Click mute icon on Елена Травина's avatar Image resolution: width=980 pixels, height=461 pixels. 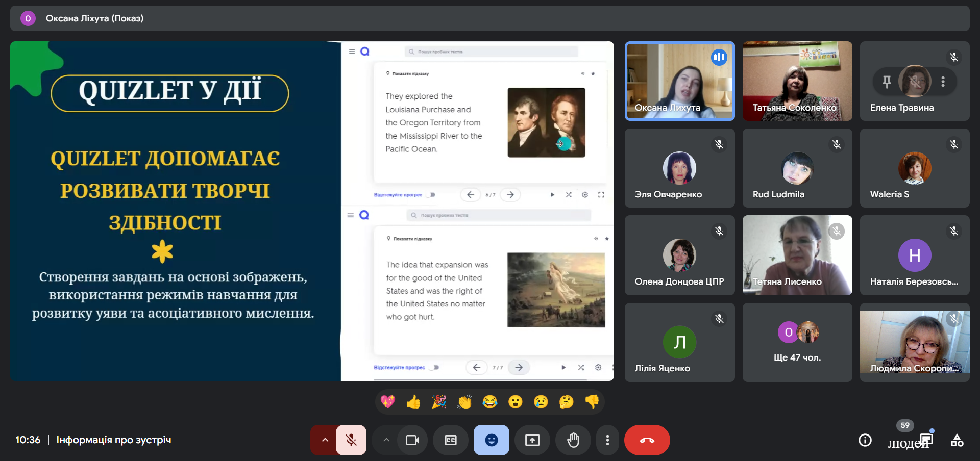915,81
